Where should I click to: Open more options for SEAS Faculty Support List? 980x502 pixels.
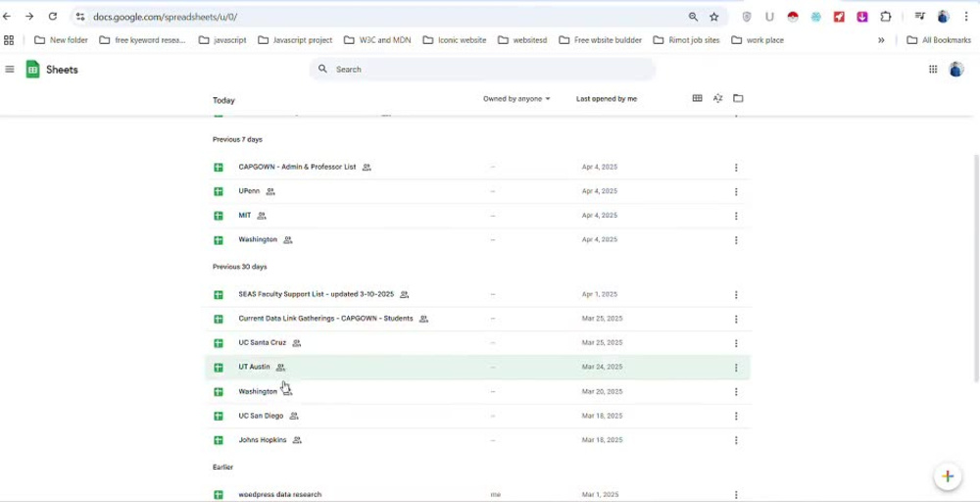[736, 294]
